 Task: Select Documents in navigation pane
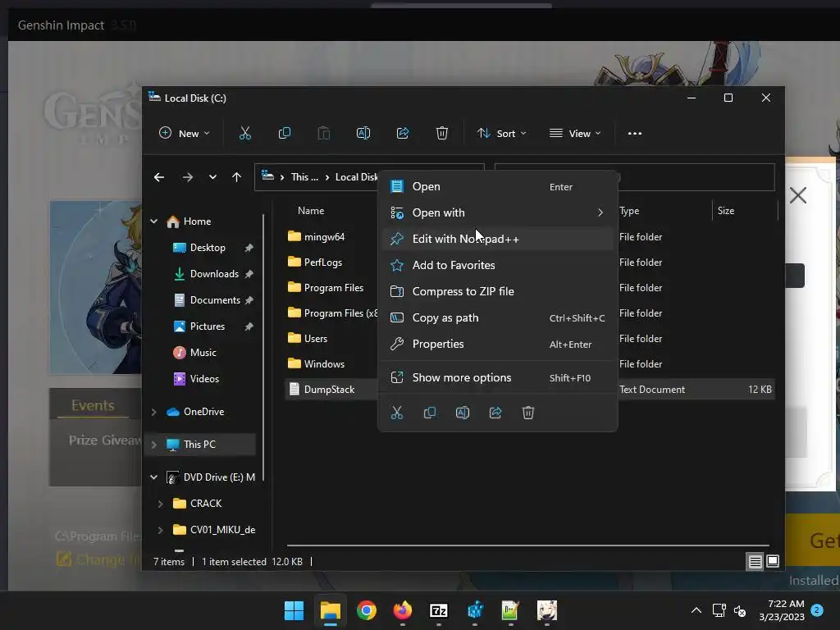[214, 300]
